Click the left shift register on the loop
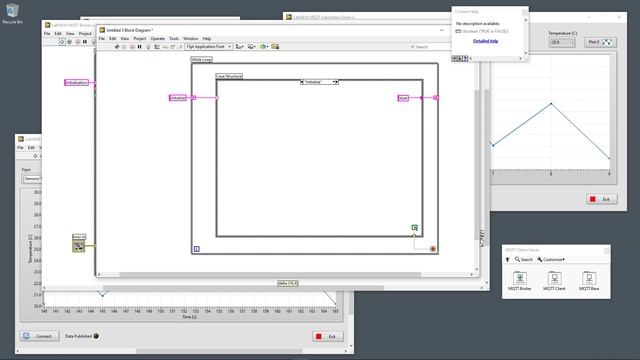Image resolution: width=640 pixels, height=360 pixels. coord(194,98)
